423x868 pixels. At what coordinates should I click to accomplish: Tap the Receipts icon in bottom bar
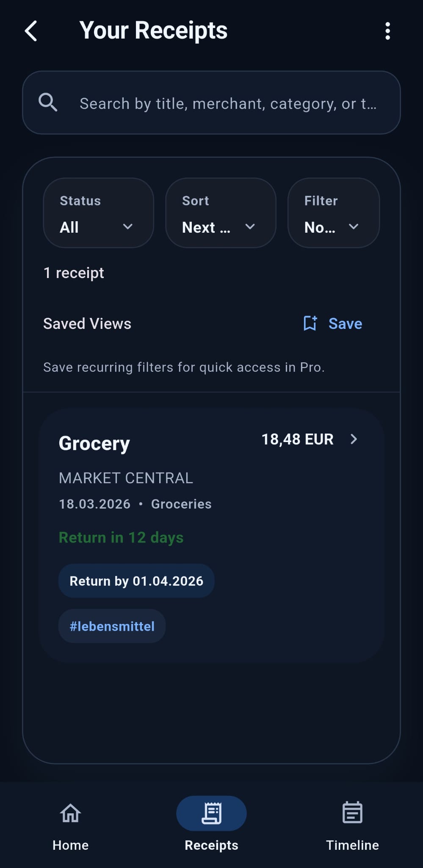211,813
